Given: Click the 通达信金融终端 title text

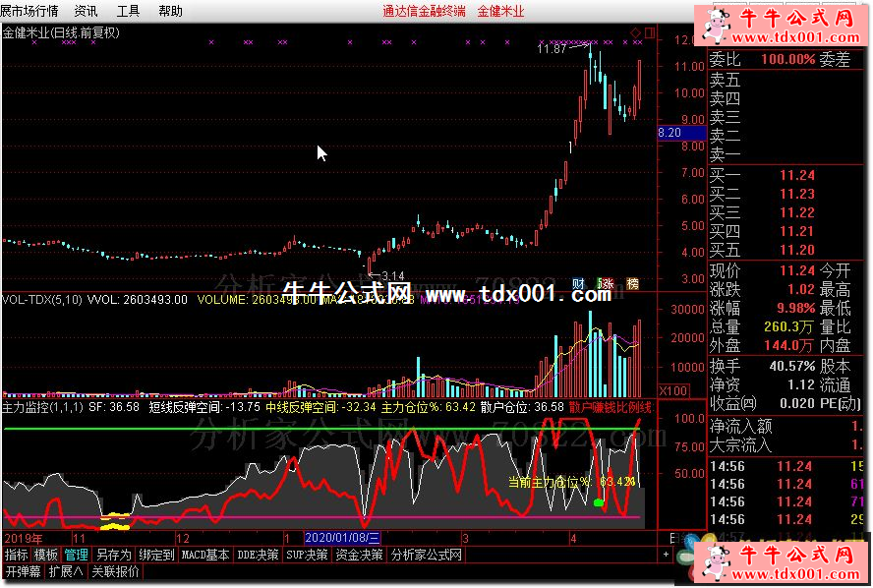Looking at the screenshot, I should (x=424, y=11).
